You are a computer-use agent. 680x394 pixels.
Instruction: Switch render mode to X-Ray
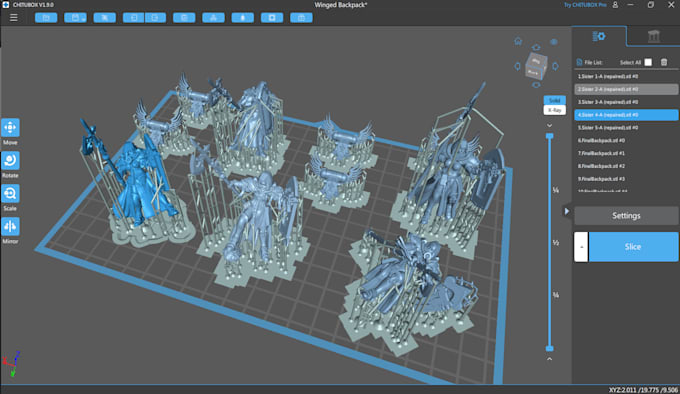[555, 110]
